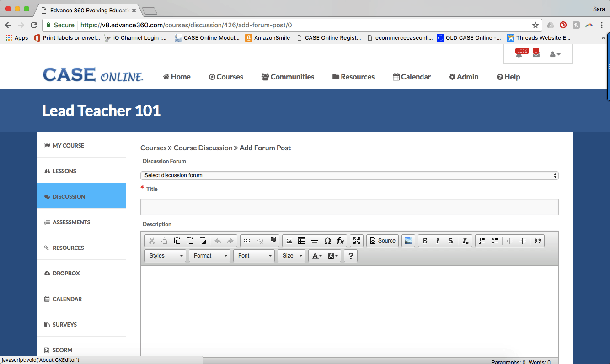Expand the Select discussion forum dropdown
Screen dimensions: 610x364
349,175
